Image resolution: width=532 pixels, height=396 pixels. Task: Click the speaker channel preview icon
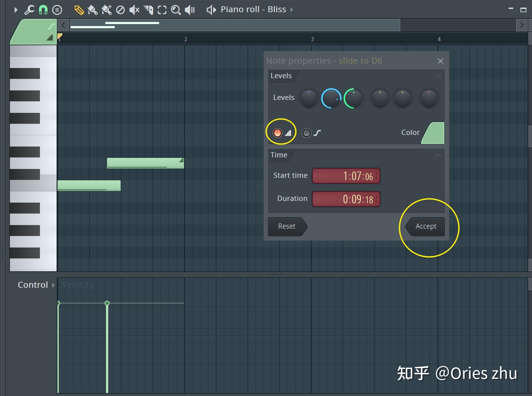pyautogui.click(x=211, y=10)
